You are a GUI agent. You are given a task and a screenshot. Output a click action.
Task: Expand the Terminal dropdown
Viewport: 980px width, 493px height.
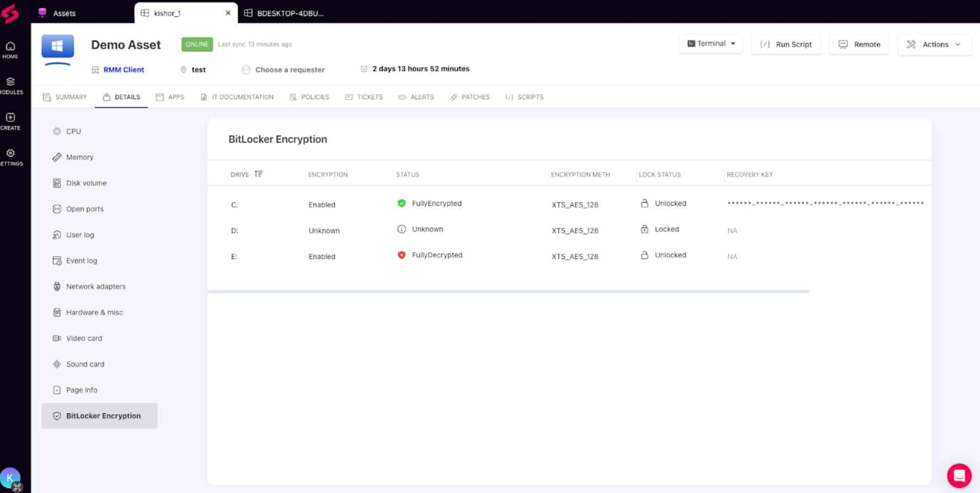point(711,44)
